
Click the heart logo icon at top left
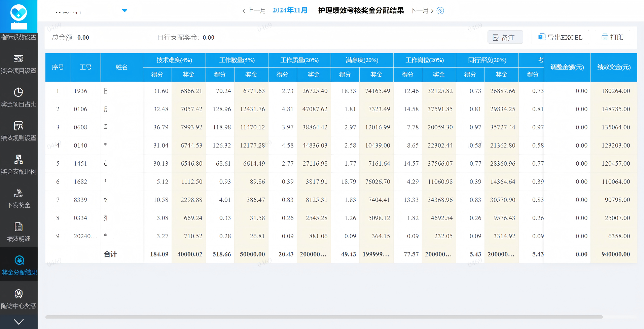[19, 13]
